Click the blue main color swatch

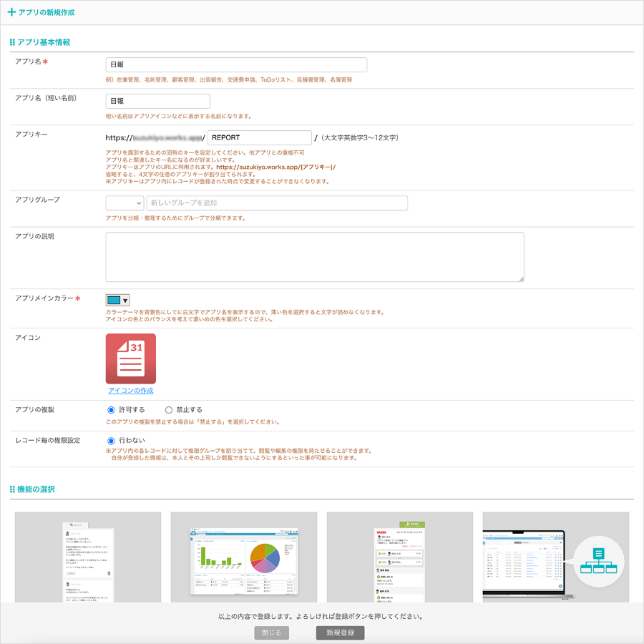(114, 301)
